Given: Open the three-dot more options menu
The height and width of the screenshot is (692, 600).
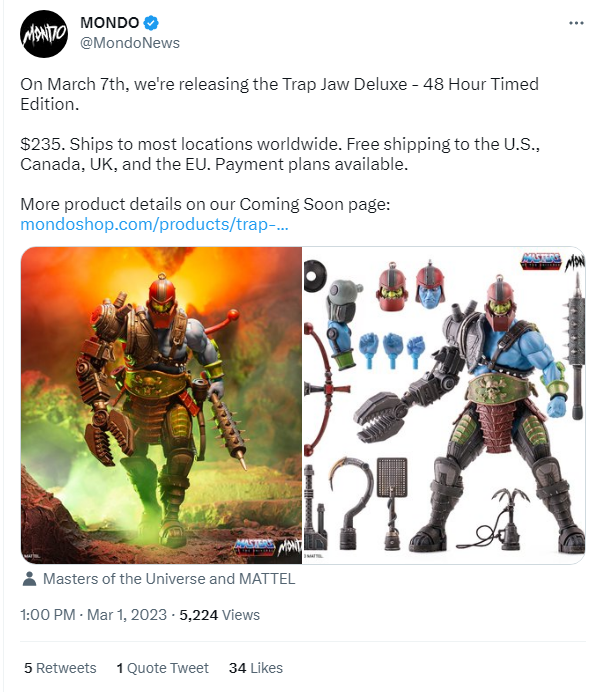Looking at the screenshot, I should 576,23.
